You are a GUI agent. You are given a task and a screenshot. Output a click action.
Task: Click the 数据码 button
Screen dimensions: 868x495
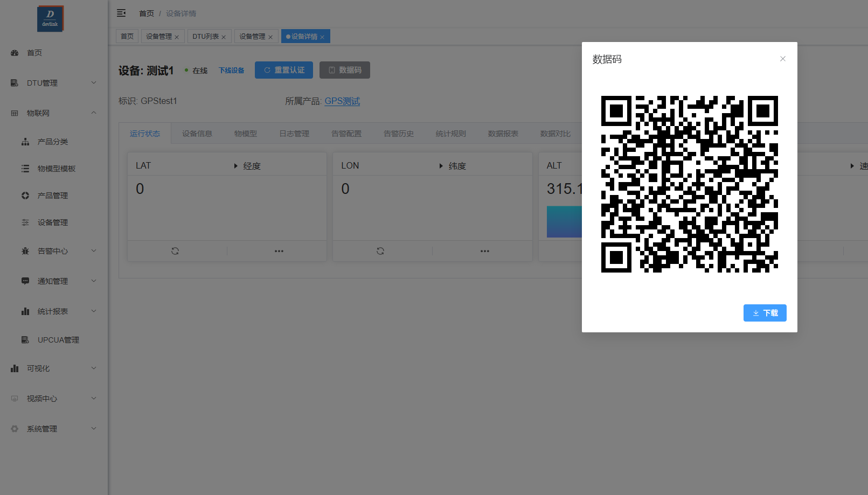(345, 70)
